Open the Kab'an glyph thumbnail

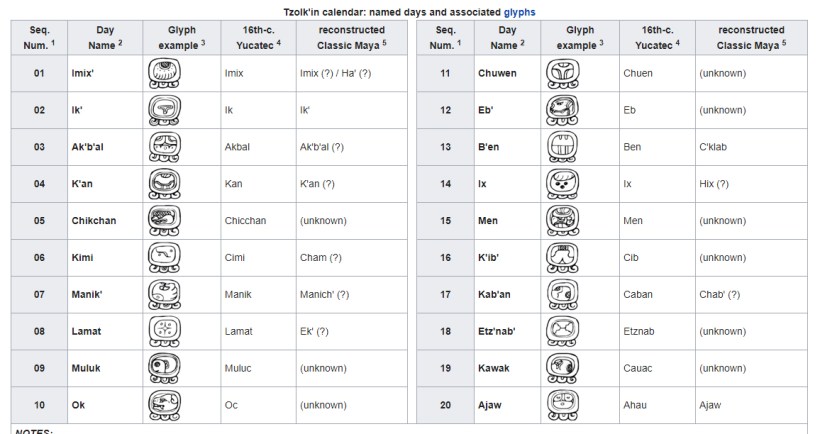(x=562, y=294)
